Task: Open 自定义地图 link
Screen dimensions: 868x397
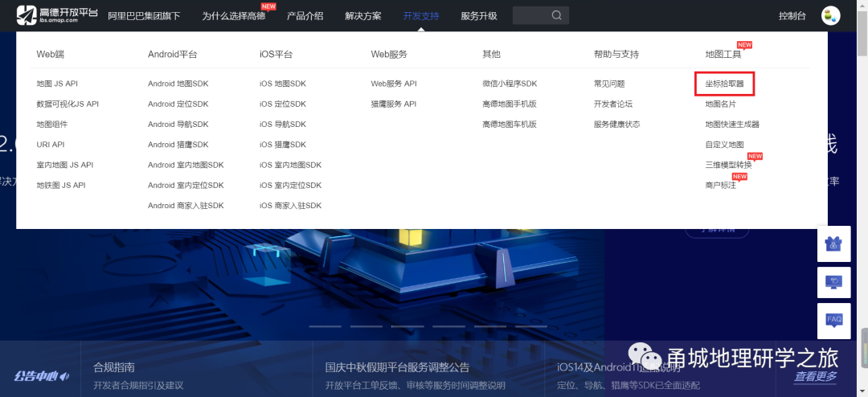Action: point(725,145)
